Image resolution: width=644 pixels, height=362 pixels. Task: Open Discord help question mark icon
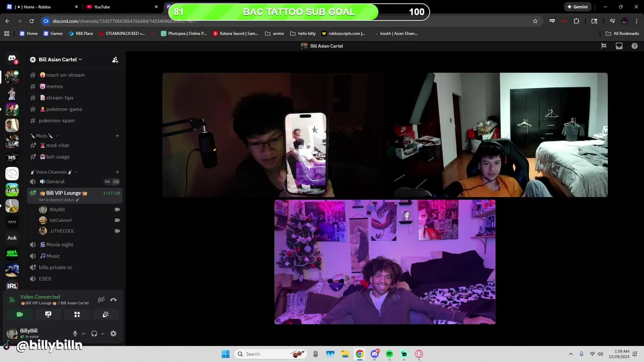tap(634, 46)
